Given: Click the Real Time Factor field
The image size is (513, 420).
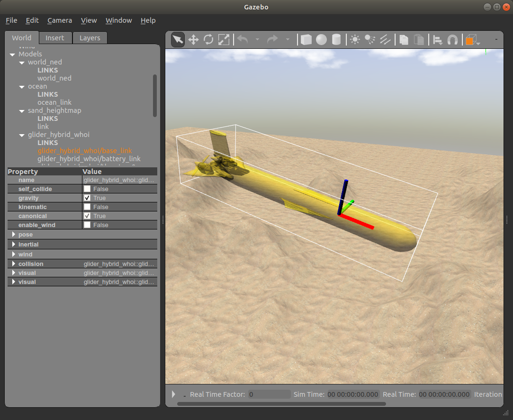Looking at the screenshot, I should coord(269,394).
